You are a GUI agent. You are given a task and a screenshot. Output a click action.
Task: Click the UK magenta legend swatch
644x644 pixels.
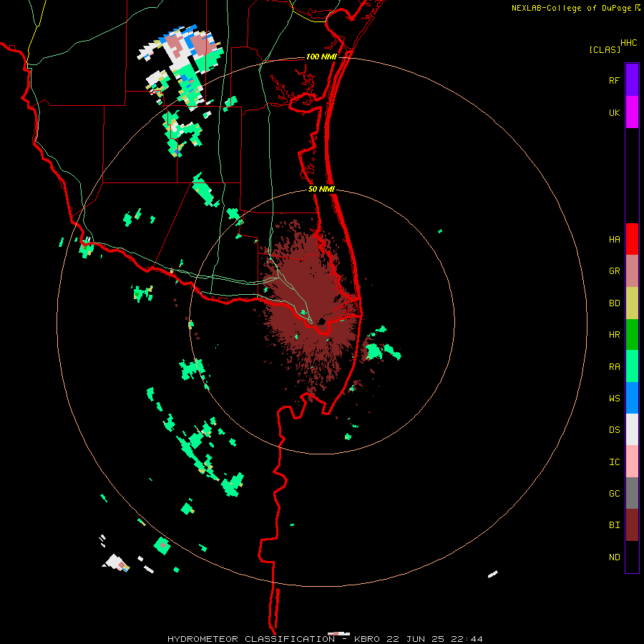click(x=632, y=112)
